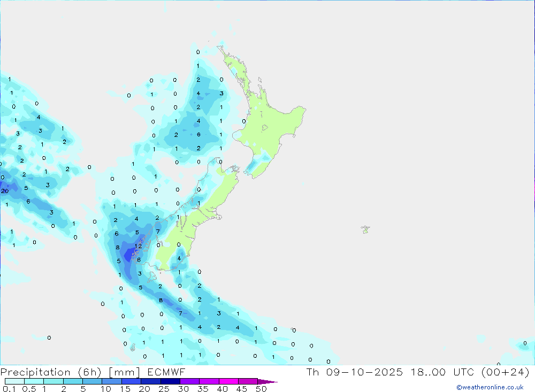Click the 25–30 mm dark navy swatch
Viewport: 535px width, 392px height.
(170, 381)
